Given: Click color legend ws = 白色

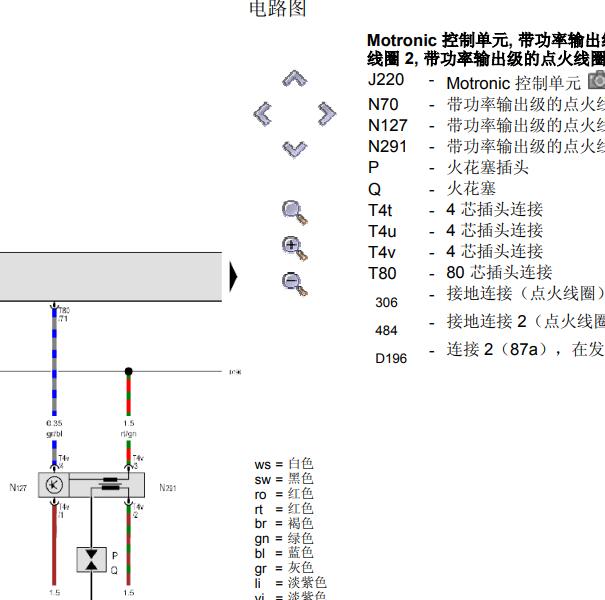Looking at the screenshot, I should (x=284, y=464).
